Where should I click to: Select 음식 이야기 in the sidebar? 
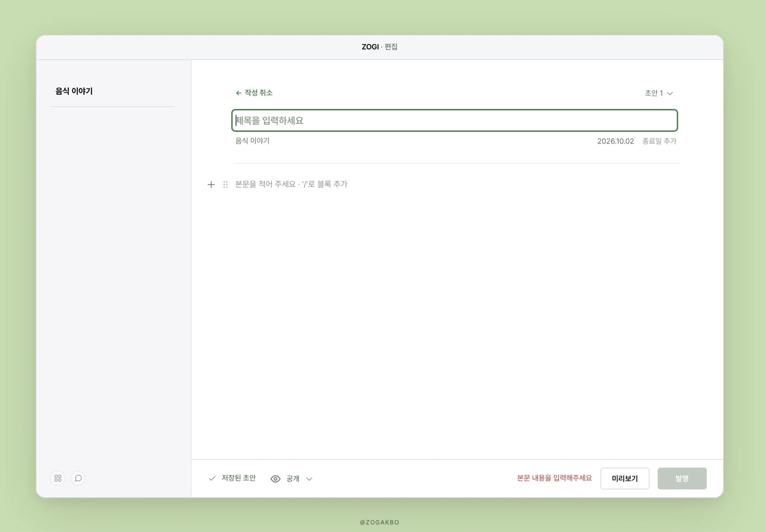pyautogui.click(x=74, y=91)
